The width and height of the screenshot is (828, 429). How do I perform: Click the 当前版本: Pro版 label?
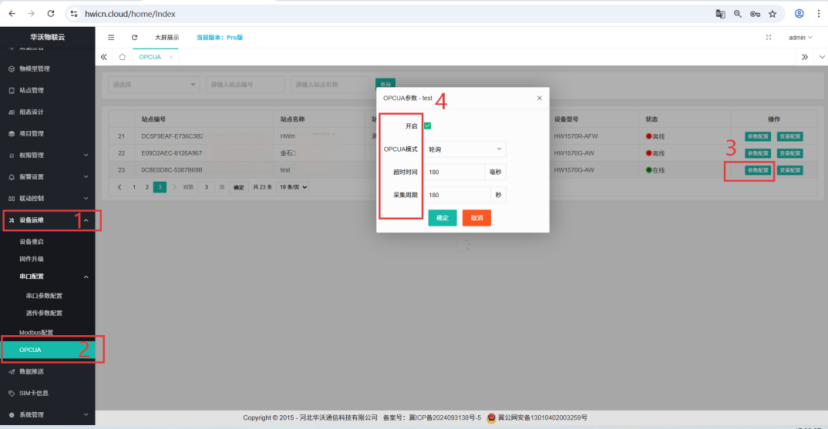tap(220, 38)
